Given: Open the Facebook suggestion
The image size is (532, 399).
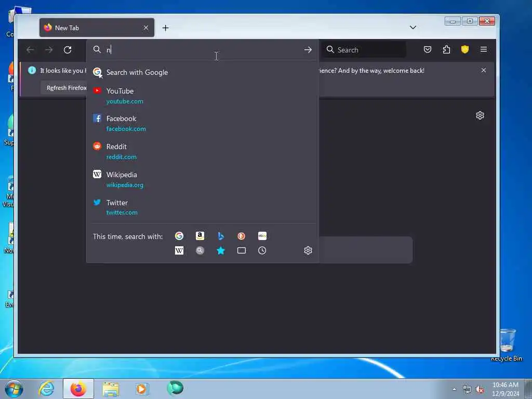Looking at the screenshot, I should (203, 124).
